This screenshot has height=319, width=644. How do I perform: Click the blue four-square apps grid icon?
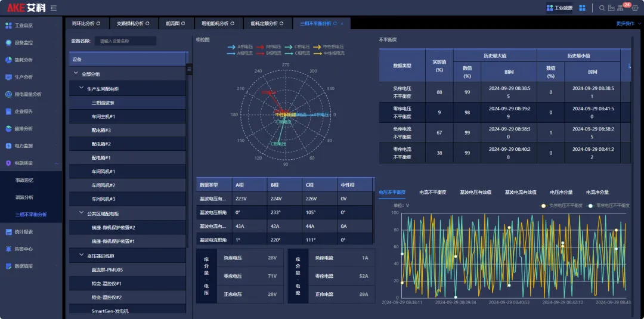pyautogui.click(x=582, y=8)
